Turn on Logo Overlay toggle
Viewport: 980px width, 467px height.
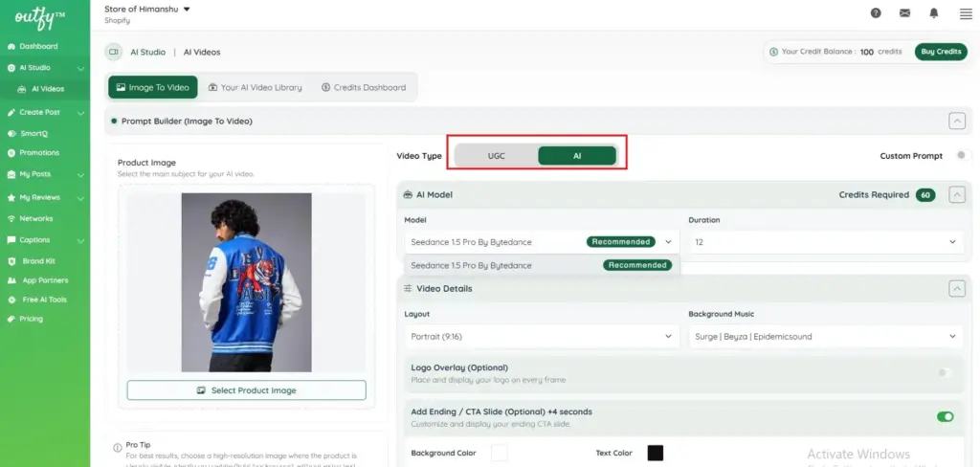click(946, 372)
